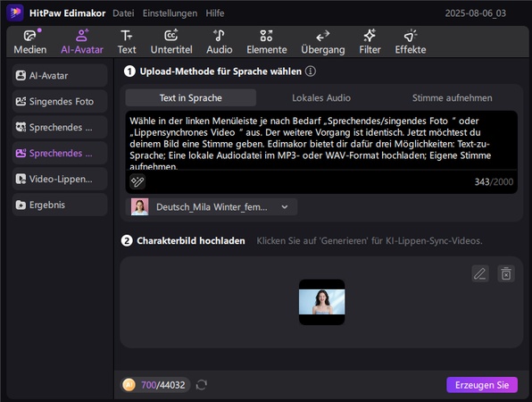532x402 pixels.
Task: Click the HitPaw Edimakor logo icon
Action: pyautogui.click(x=15, y=13)
